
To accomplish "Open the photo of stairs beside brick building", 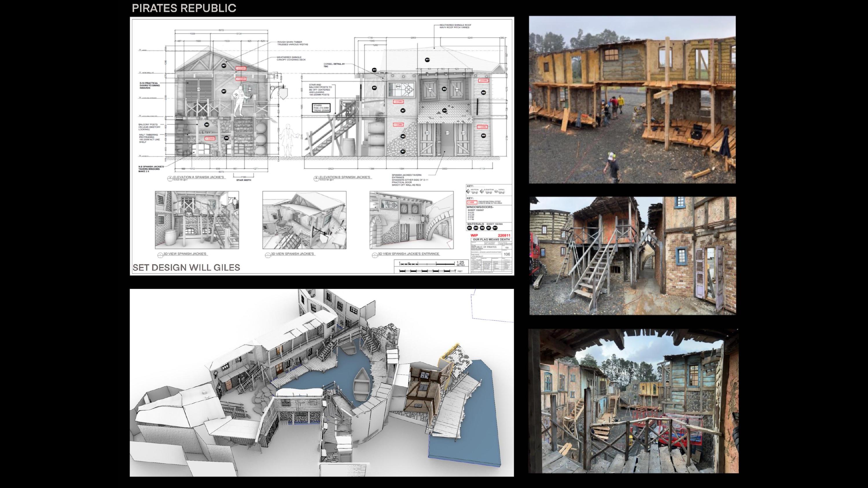I will click(x=632, y=256).
